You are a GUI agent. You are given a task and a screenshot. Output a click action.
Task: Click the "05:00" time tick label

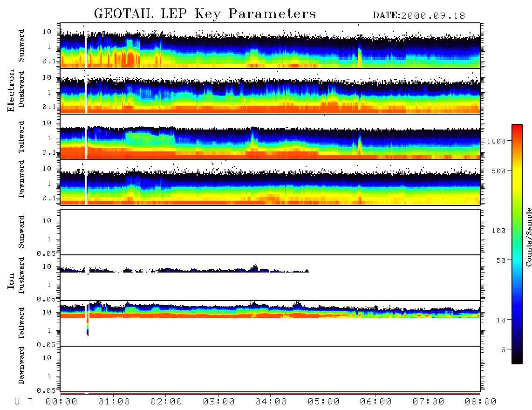pos(324,402)
